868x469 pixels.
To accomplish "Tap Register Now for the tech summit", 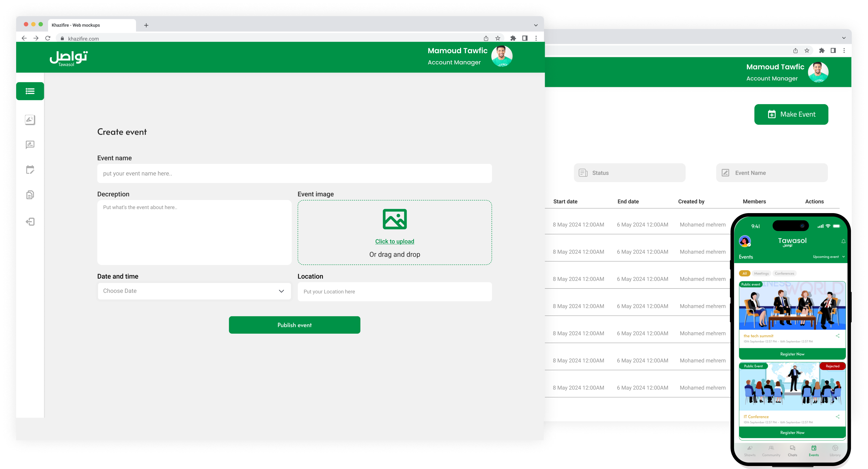I will (x=792, y=354).
